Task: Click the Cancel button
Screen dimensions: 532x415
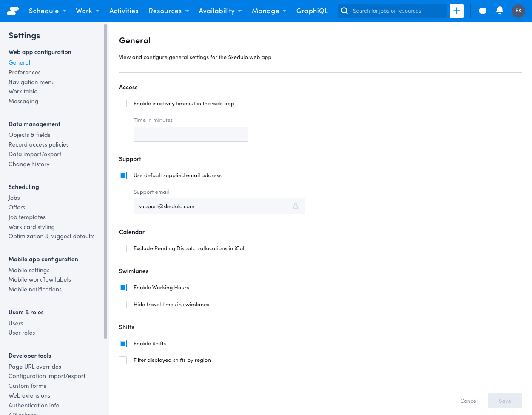Action: [x=469, y=401]
